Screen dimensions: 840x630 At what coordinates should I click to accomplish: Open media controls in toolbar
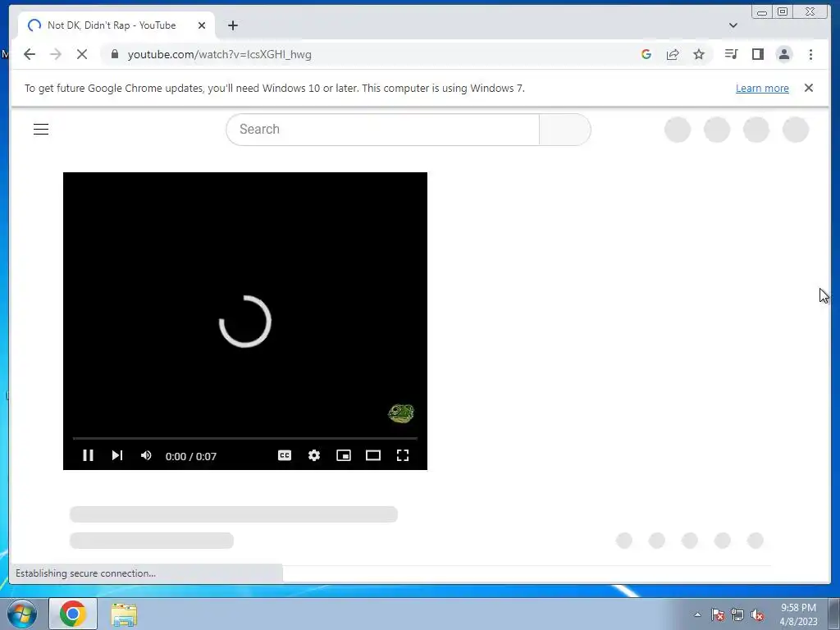click(731, 54)
